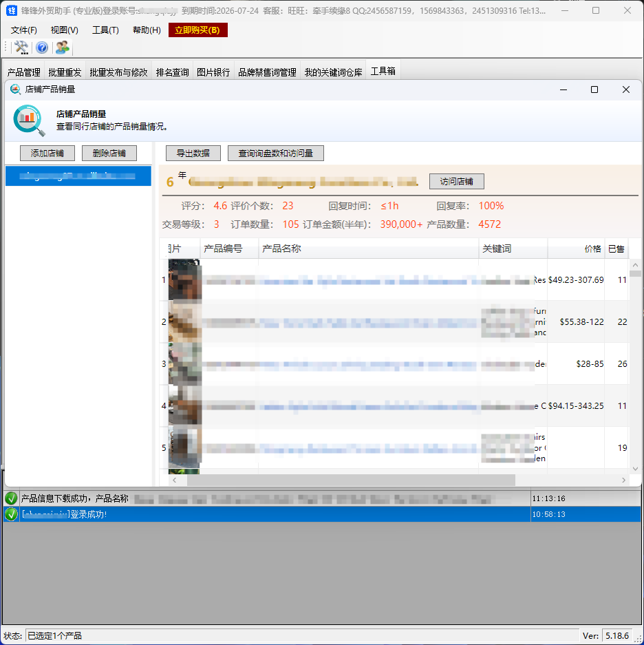The height and width of the screenshot is (645, 644).
Task: Click the 导出数据 button
Action: (193, 154)
